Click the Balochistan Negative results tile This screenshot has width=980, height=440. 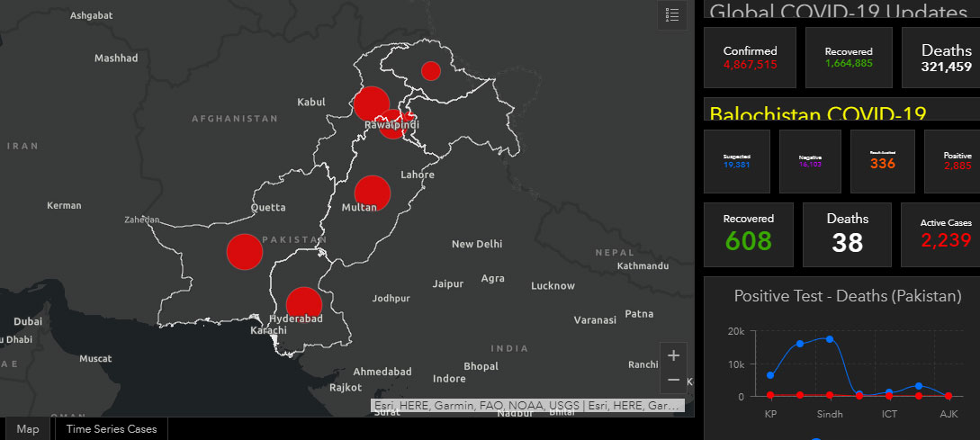pyautogui.click(x=810, y=161)
